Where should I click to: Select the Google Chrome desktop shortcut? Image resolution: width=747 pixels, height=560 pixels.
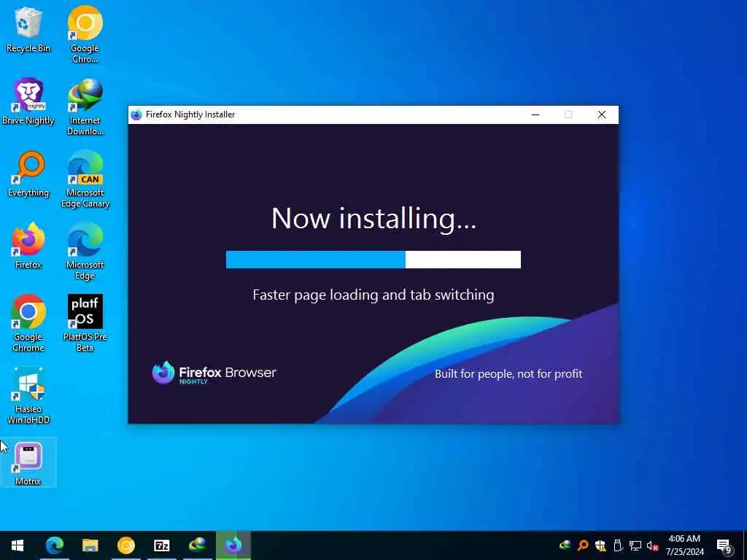[x=28, y=323]
